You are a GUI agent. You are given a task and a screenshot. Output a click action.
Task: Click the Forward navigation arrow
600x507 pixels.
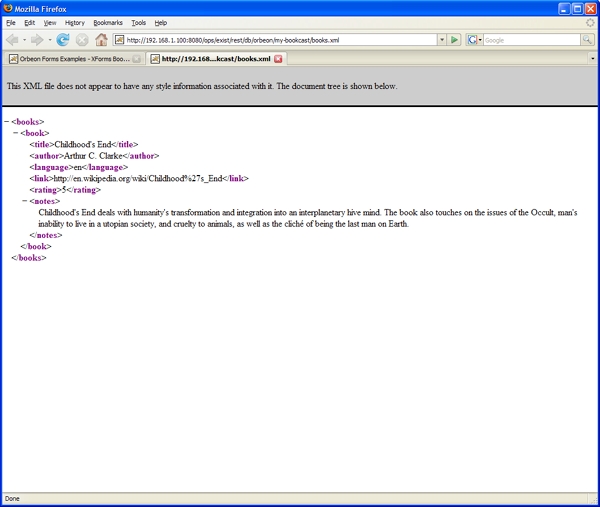36,40
